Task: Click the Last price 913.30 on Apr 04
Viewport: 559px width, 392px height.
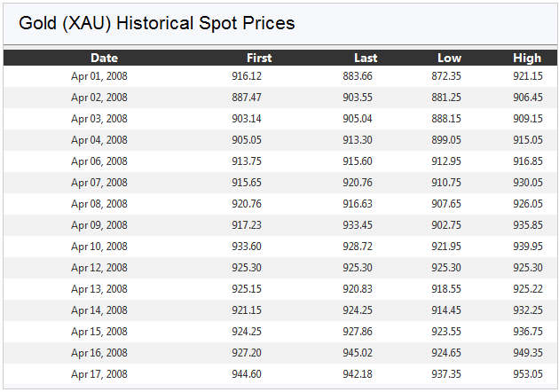Action: (358, 140)
